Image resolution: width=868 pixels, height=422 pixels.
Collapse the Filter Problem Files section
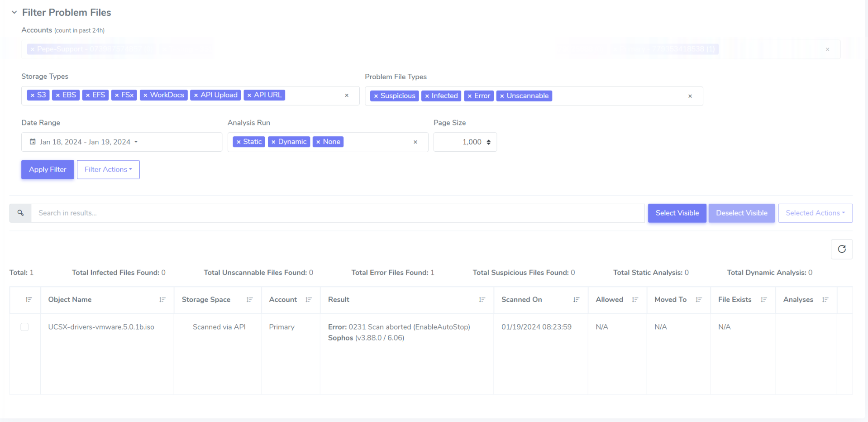(x=14, y=12)
